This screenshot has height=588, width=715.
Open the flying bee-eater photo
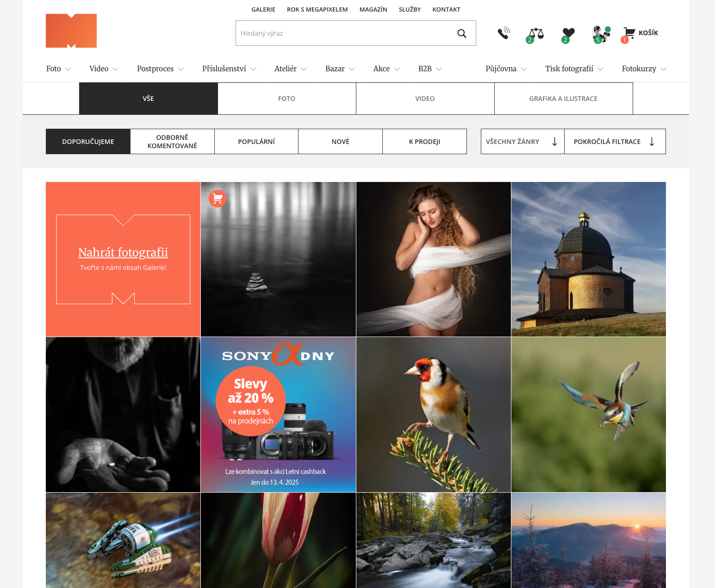pyautogui.click(x=589, y=414)
